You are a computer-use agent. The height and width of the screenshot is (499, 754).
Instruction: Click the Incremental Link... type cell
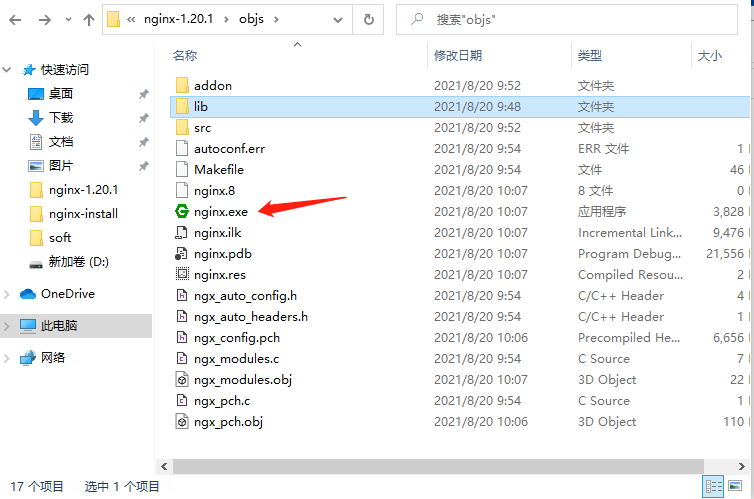630,233
